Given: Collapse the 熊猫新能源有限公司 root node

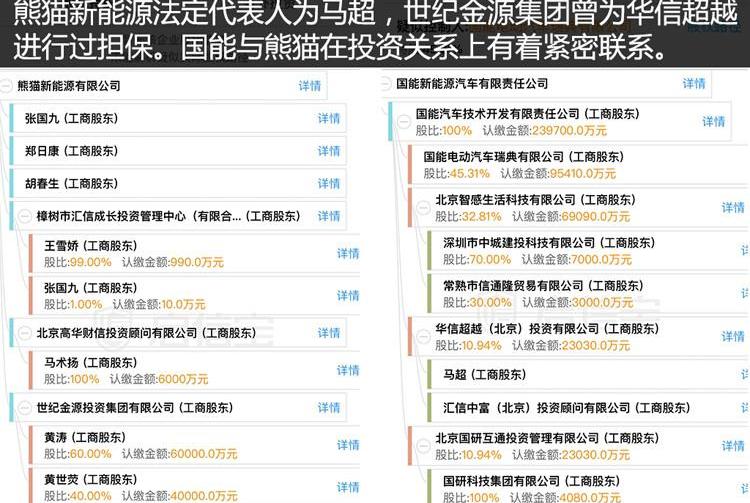Looking at the screenshot, I should point(8,87).
